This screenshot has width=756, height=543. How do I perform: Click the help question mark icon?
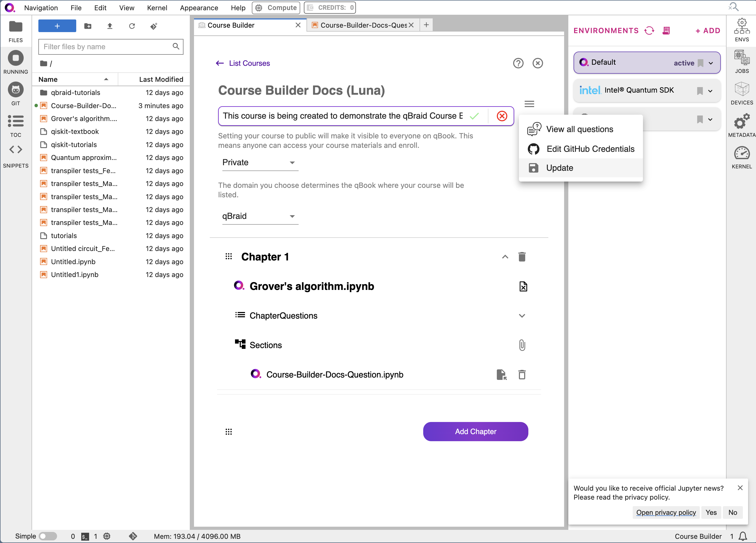pos(518,63)
